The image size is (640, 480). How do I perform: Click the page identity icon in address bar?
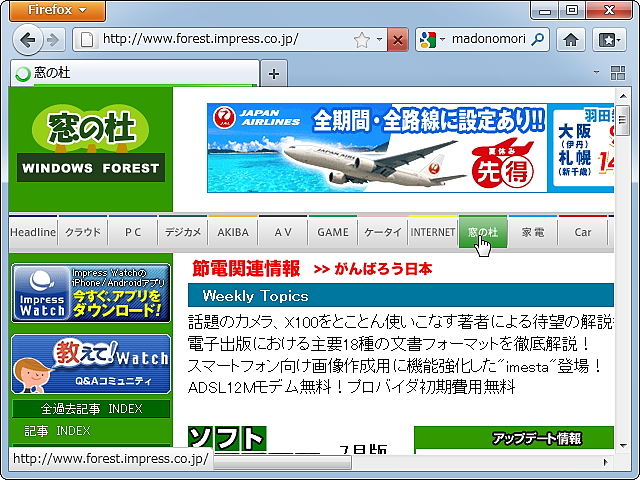87,40
